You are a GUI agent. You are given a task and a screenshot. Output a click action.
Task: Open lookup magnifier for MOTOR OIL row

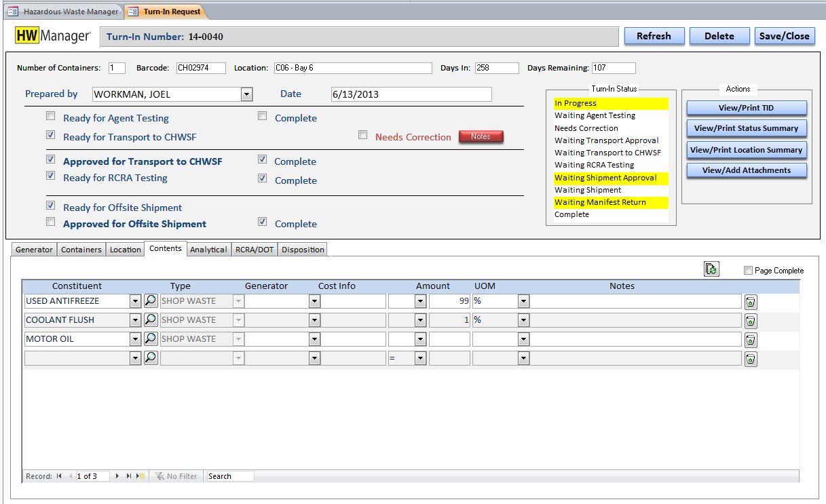[151, 338]
